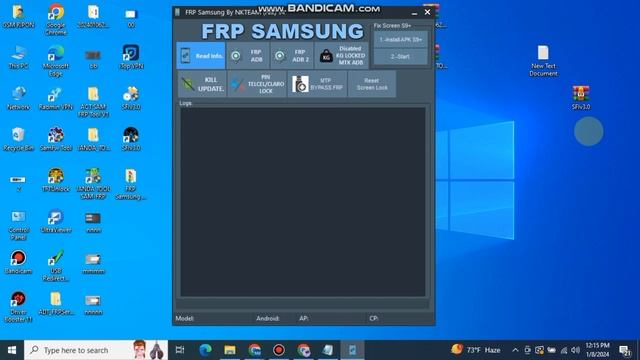The height and width of the screenshot is (360, 640).
Task: Select the Control Panel desktop icon
Action: (x=18, y=225)
